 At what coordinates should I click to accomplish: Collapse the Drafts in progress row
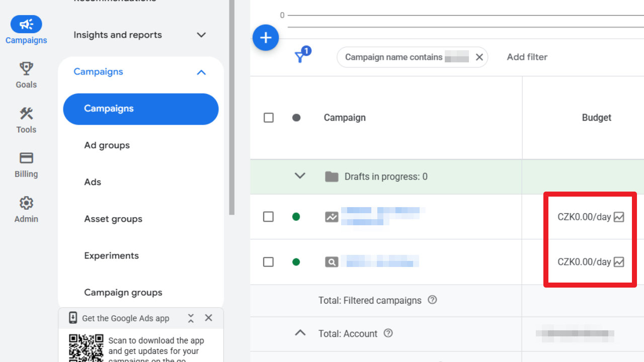[300, 176]
